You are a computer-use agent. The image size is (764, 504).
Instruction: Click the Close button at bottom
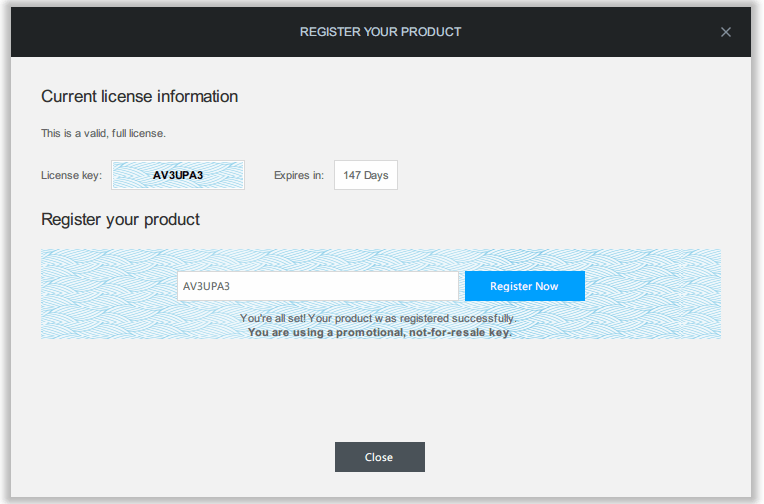point(380,457)
